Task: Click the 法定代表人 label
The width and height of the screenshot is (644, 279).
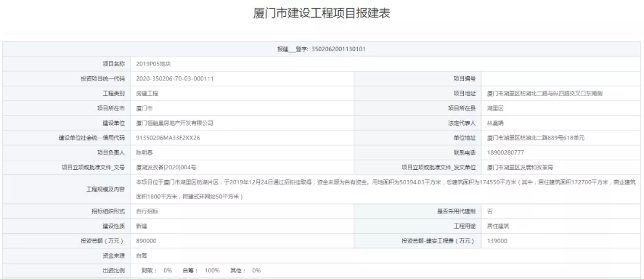Action: coord(462,123)
